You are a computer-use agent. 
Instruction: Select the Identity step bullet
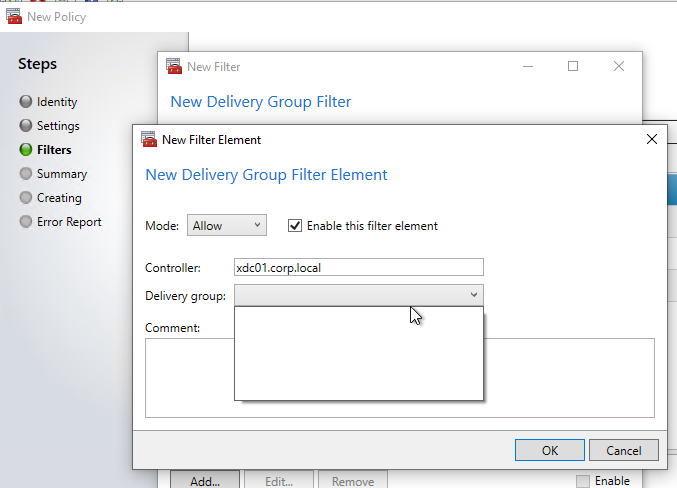pos(26,101)
